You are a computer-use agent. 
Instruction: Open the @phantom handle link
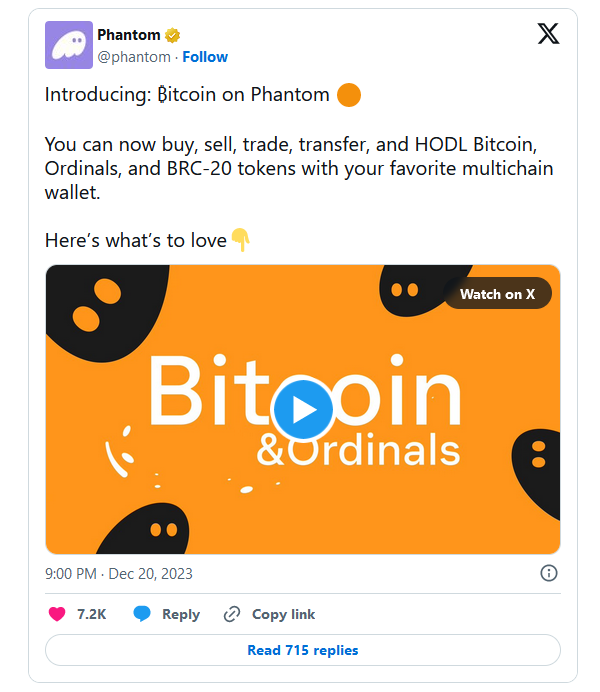tap(133, 57)
